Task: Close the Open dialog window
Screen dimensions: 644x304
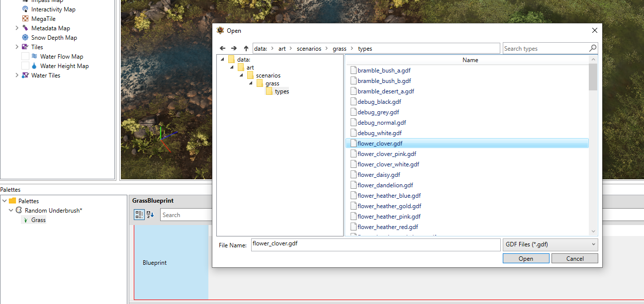Action: [594, 30]
